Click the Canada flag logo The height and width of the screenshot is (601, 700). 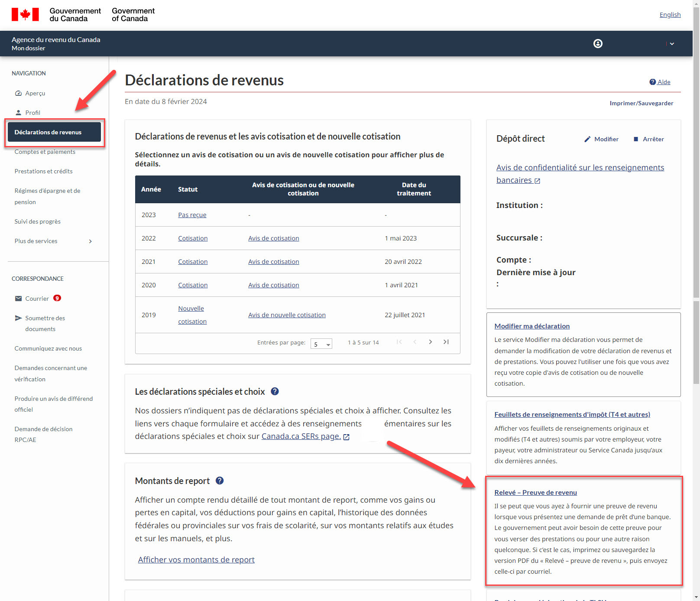coord(25,14)
